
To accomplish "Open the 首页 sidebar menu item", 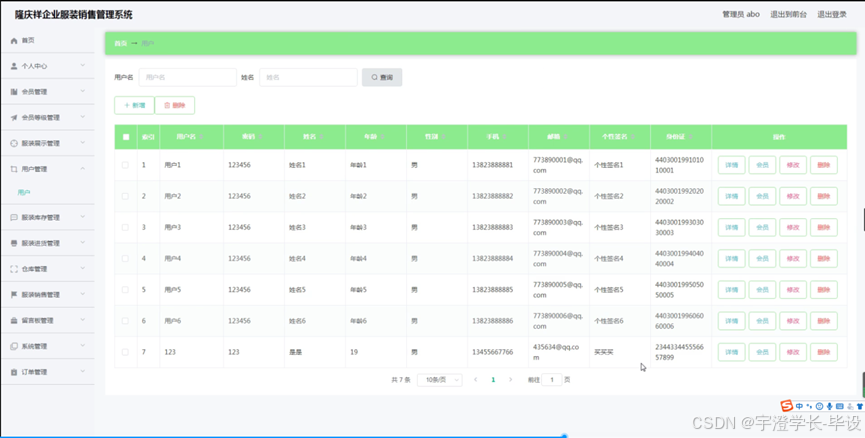I will [x=47, y=40].
